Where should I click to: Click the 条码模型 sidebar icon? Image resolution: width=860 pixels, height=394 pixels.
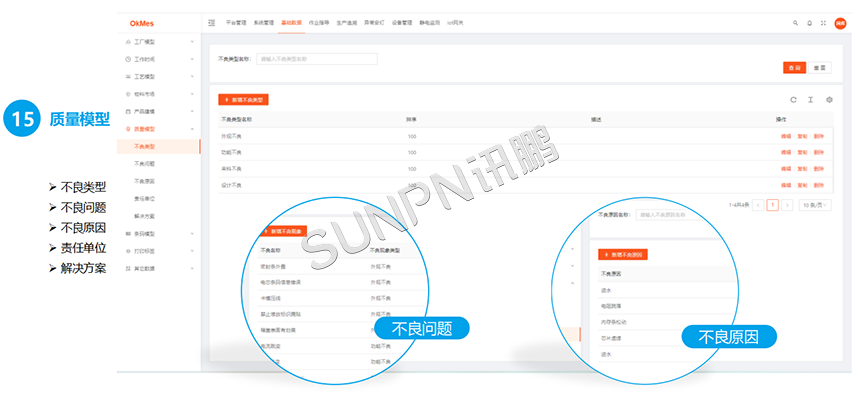(x=128, y=234)
